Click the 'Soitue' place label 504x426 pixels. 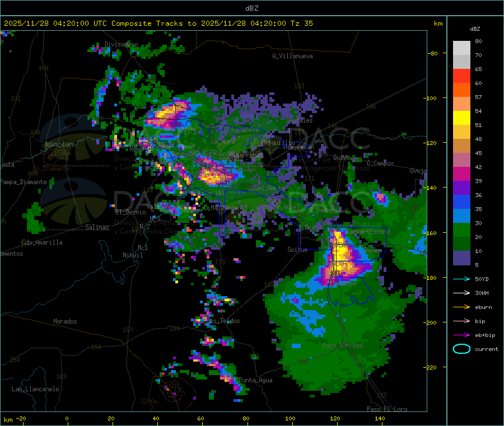coord(297,250)
